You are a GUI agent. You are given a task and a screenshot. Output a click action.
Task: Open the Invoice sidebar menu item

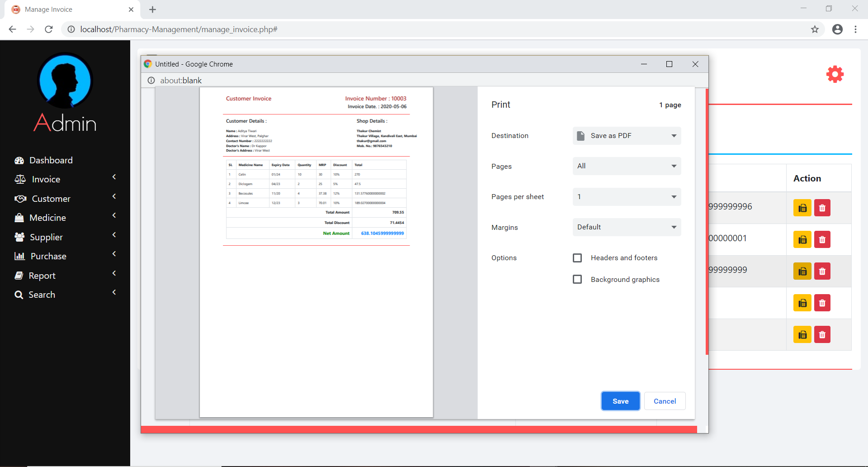click(65, 179)
